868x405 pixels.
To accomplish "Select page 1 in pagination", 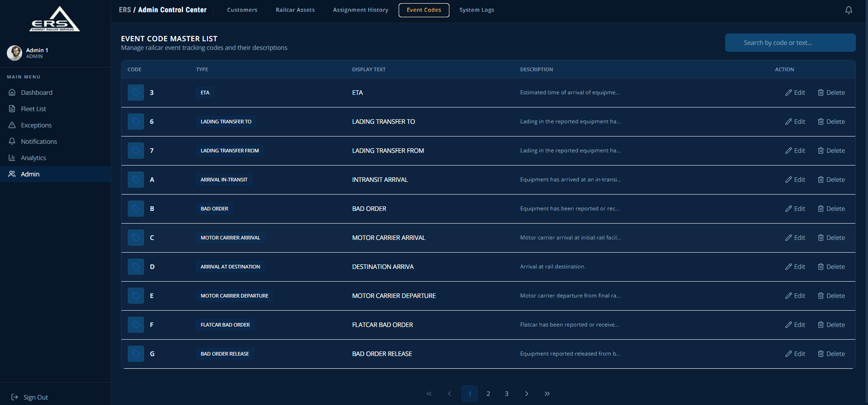I will click(x=470, y=394).
